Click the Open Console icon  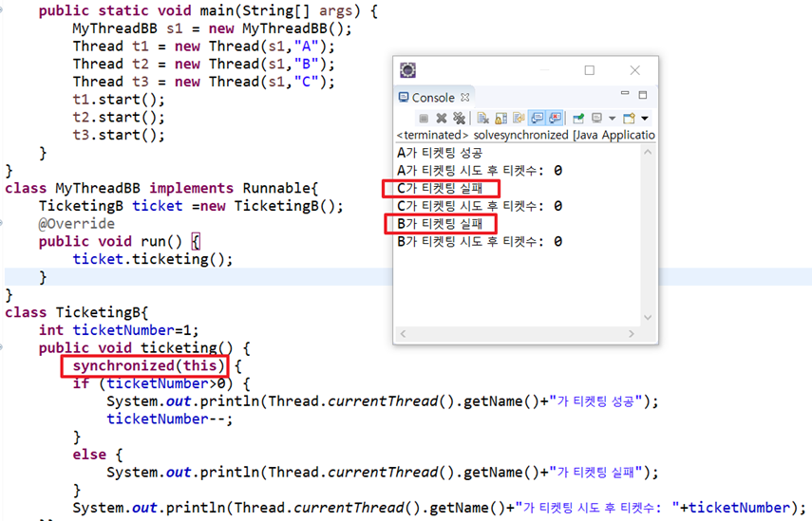pyautogui.click(x=630, y=119)
